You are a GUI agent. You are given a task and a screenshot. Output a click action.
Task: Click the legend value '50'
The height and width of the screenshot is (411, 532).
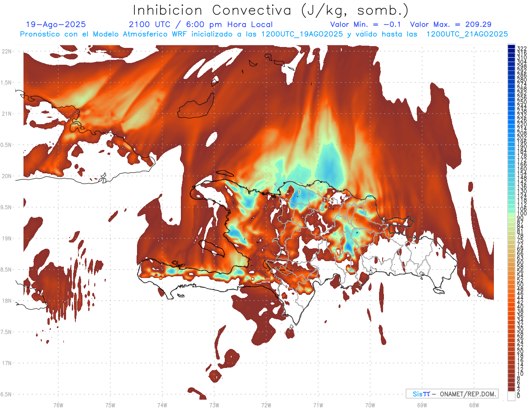[x=520, y=285]
